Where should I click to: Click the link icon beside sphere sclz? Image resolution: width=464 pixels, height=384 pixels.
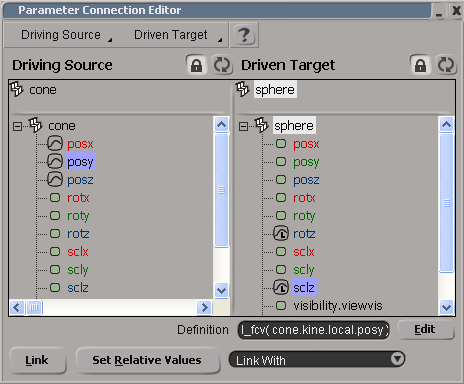(x=281, y=288)
